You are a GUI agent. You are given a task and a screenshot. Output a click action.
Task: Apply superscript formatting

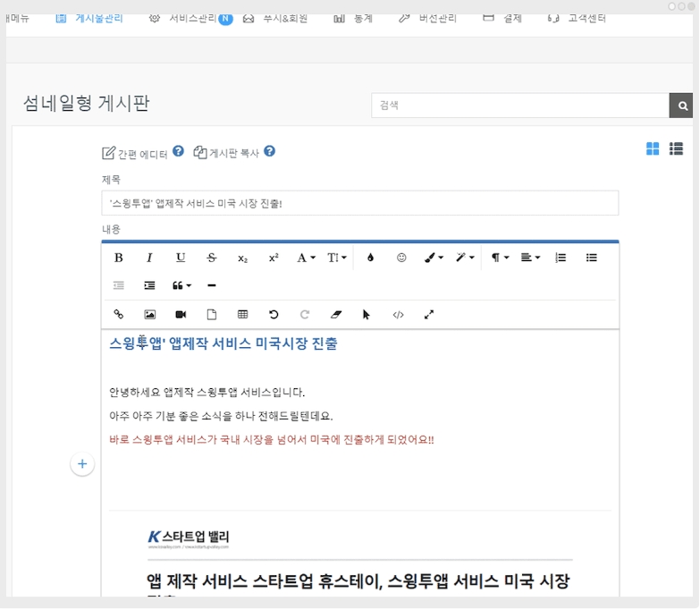(274, 258)
